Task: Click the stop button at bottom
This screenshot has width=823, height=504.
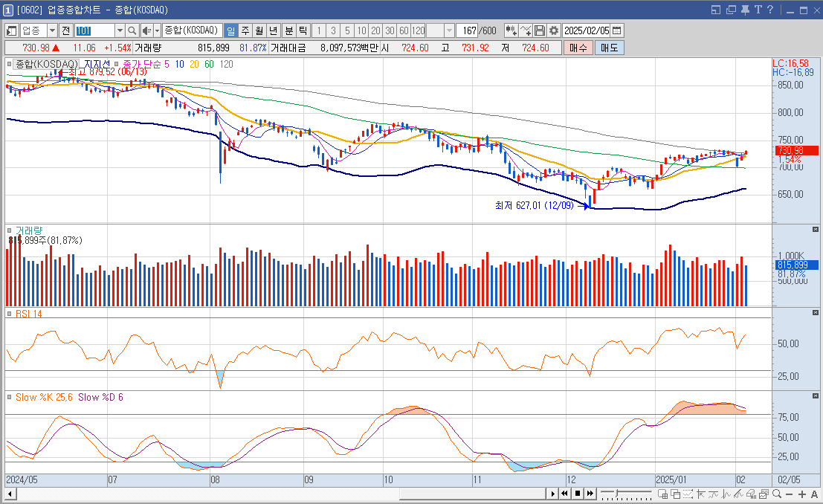Action: coord(578,494)
